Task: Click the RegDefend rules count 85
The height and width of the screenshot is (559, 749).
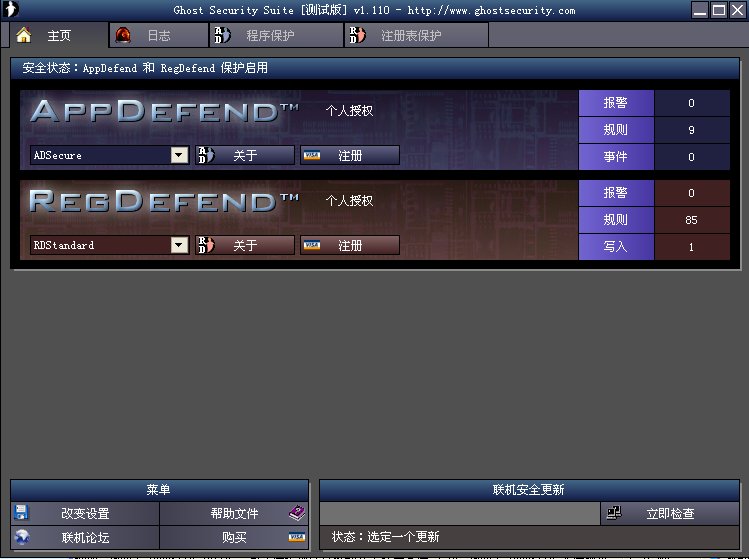Action: click(691, 220)
